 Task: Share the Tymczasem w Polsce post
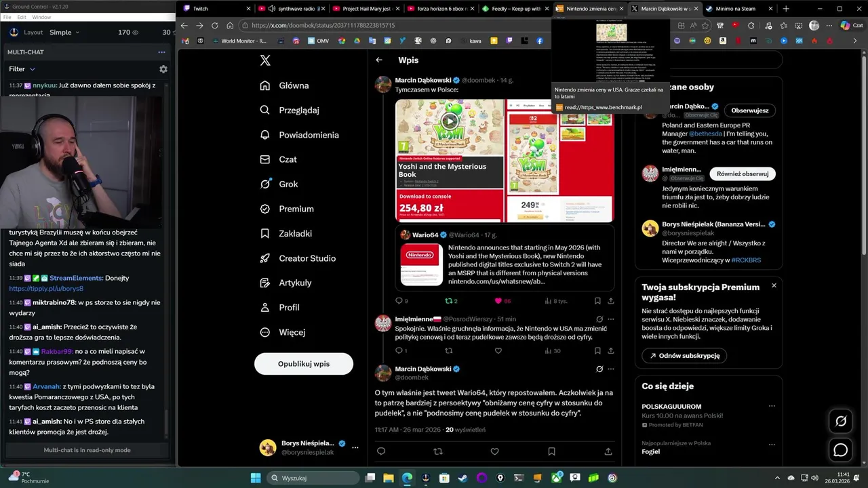coord(611,301)
